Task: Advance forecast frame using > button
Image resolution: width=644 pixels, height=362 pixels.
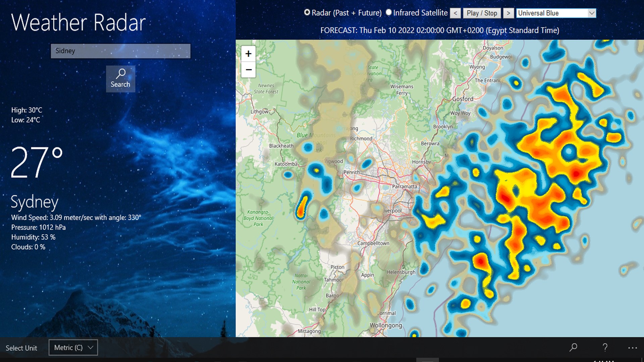Action: (x=508, y=13)
